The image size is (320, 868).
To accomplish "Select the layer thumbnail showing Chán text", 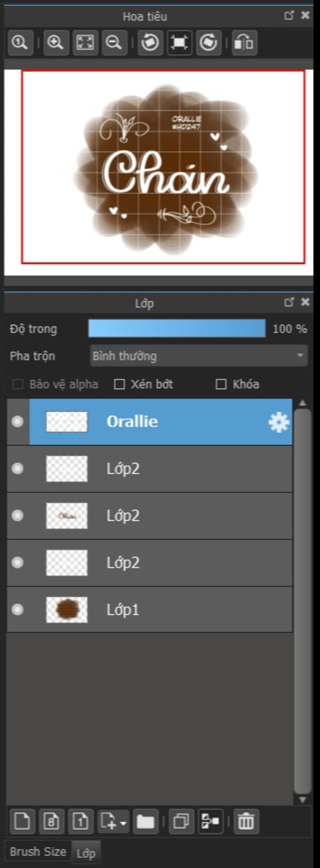I will [67, 515].
